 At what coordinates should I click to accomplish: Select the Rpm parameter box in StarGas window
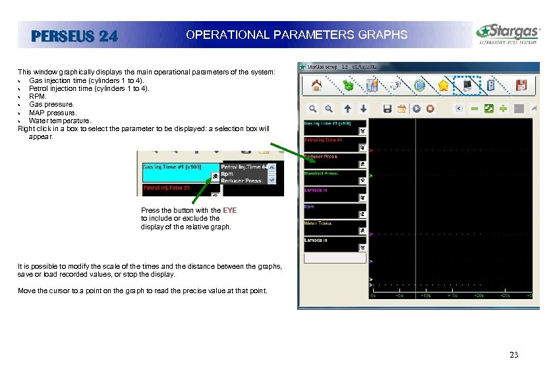tap(335, 211)
